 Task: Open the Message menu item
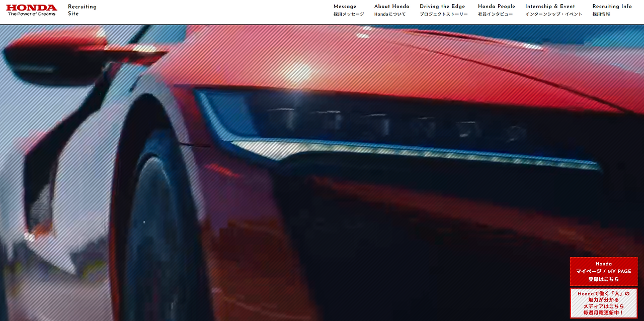(x=348, y=10)
